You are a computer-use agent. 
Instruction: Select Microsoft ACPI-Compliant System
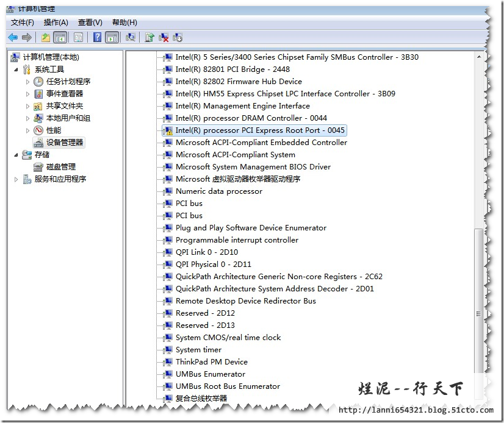click(x=236, y=155)
